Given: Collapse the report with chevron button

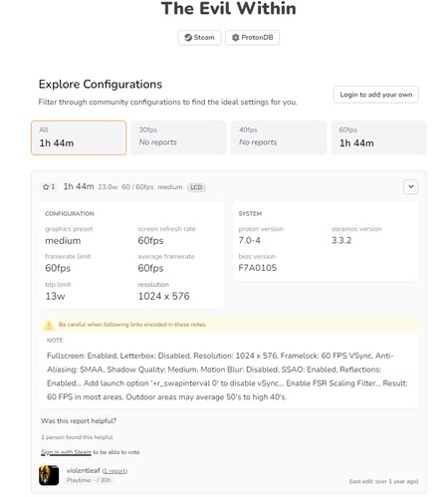Looking at the screenshot, I should coord(411,186).
